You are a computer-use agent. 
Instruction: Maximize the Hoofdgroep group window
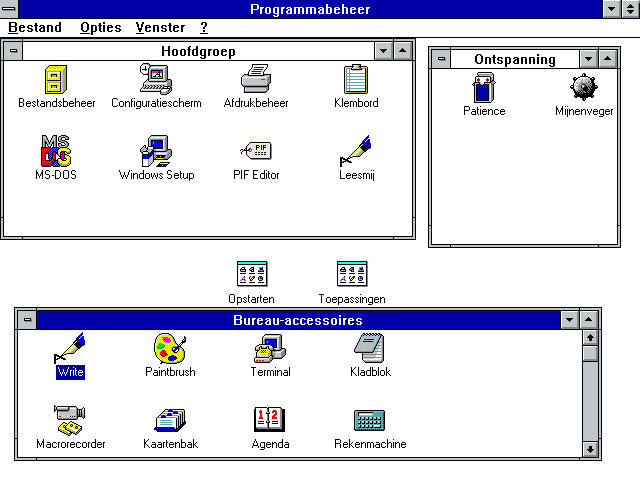[402, 51]
